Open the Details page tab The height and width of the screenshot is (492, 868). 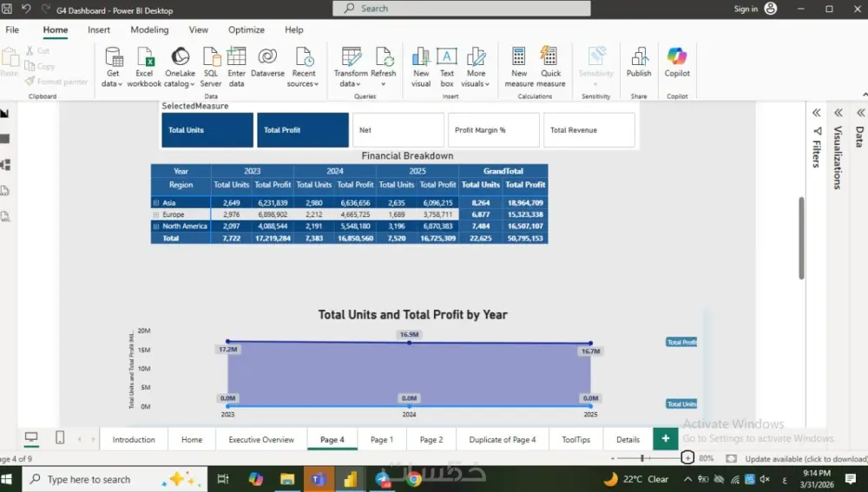[628, 439]
